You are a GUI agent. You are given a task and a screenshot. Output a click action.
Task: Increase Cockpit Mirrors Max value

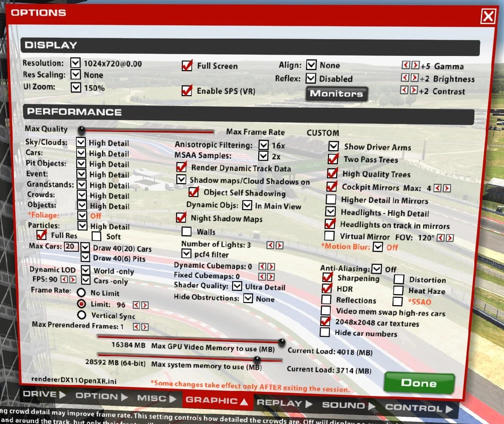(447, 188)
